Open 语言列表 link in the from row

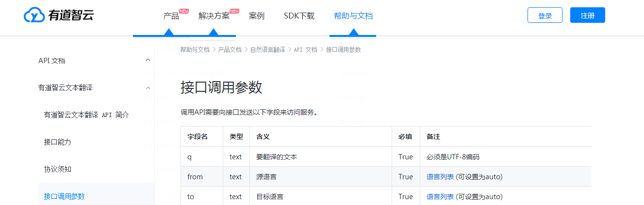point(440,177)
